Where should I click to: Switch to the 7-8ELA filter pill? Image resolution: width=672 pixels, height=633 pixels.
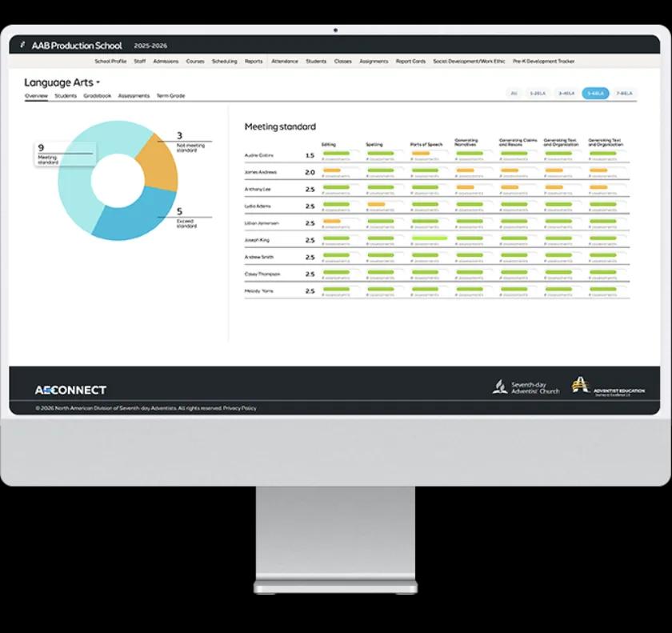coord(624,94)
